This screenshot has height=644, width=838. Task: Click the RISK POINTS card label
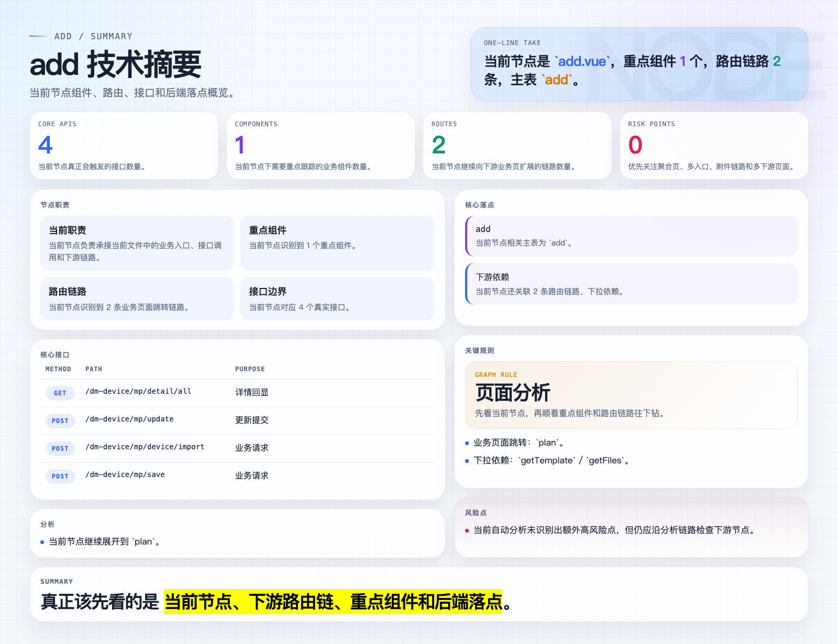pyautogui.click(x=652, y=124)
